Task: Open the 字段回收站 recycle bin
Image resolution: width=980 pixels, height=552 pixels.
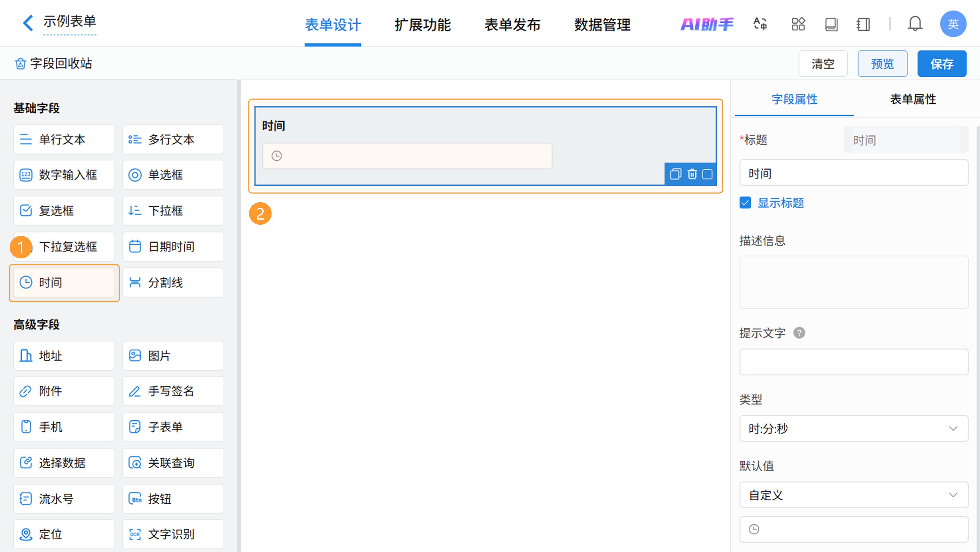Action: click(x=53, y=63)
